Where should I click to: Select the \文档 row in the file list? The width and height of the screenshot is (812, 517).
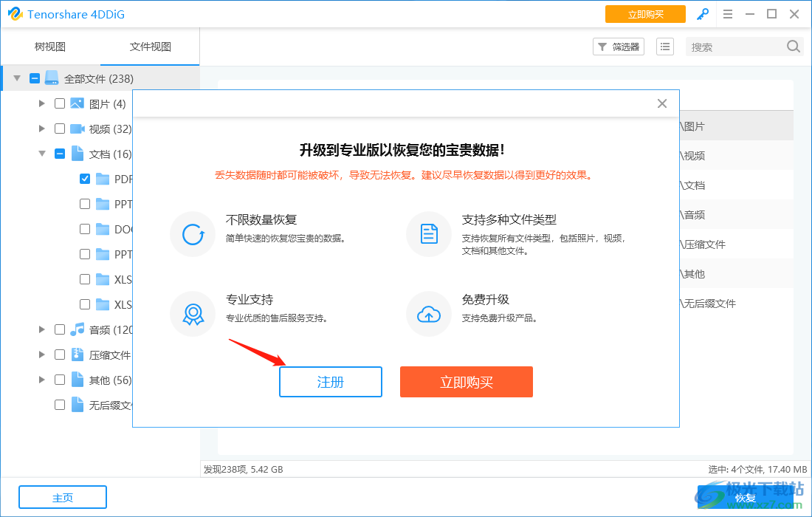click(736, 185)
